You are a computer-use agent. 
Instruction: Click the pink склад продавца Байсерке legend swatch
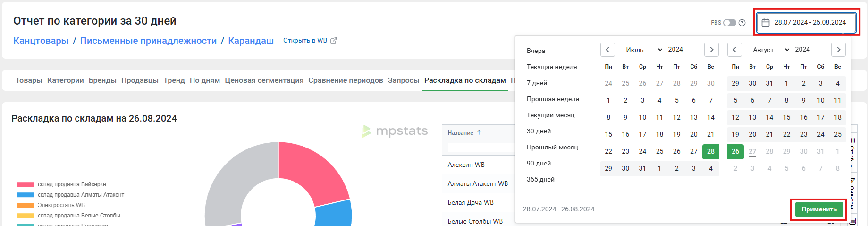click(25, 184)
